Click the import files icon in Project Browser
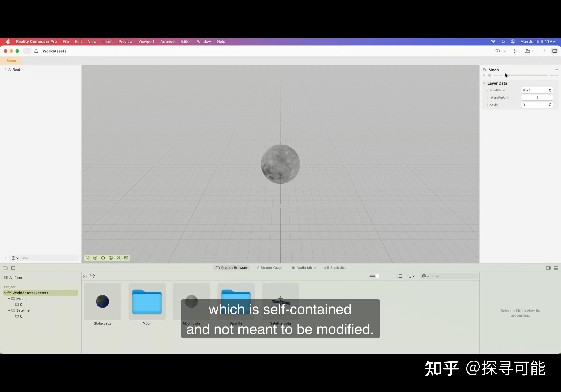The height and width of the screenshot is (392, 561). 85,276
